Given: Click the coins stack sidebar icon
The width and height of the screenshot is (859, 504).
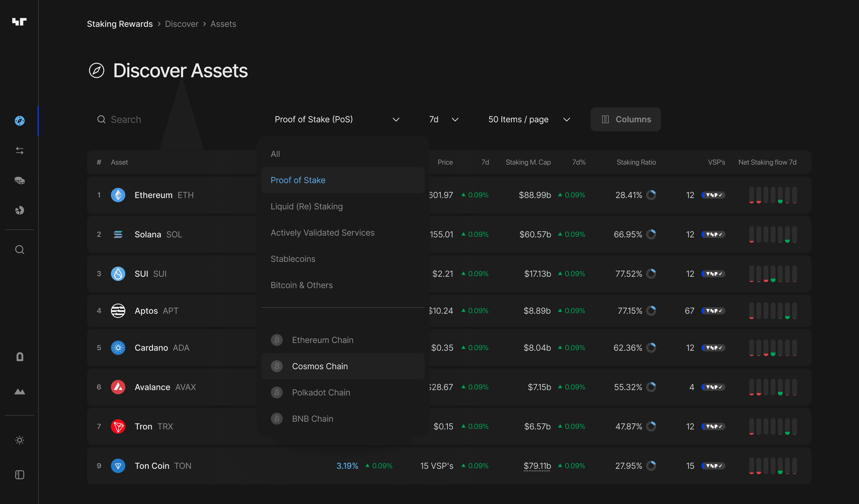Looking at the screenshot, I should point(19,180).
